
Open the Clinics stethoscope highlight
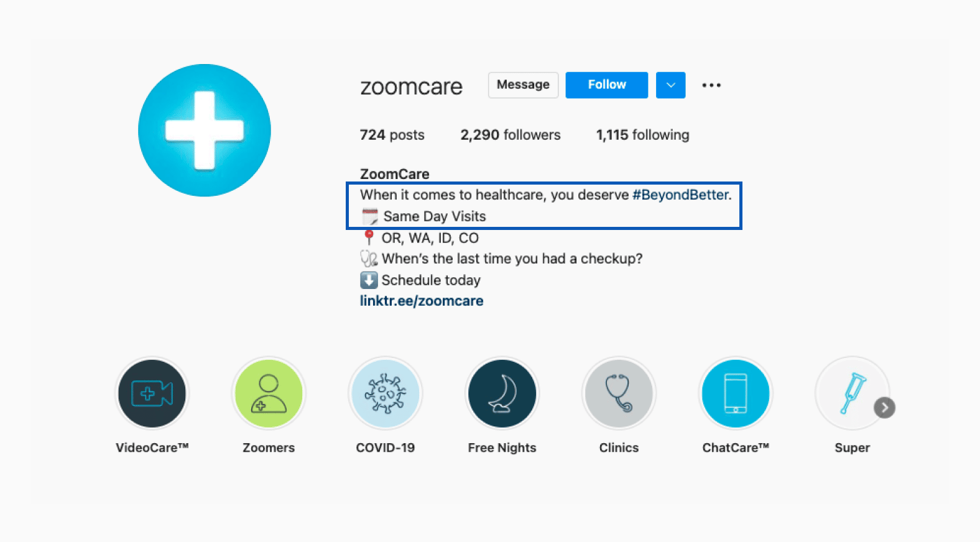[x=619, y=393]
